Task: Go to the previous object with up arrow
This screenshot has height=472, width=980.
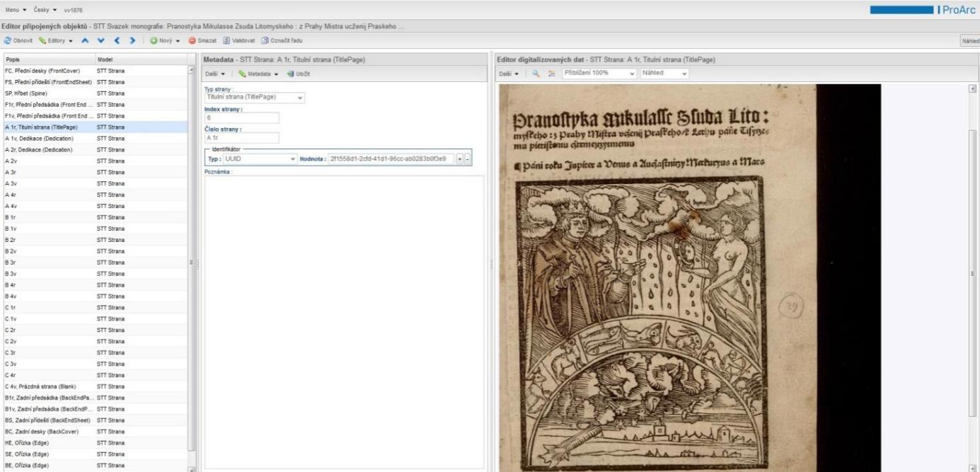Action: [x=86, y=40]
